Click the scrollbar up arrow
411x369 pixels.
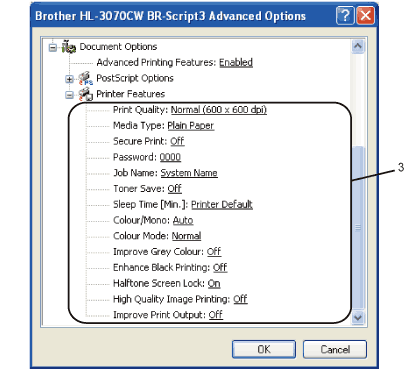[358, 46]
